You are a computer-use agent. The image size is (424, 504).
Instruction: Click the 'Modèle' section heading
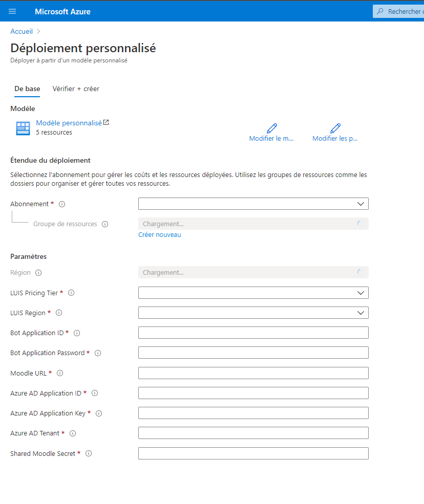(x=23, y=108)
